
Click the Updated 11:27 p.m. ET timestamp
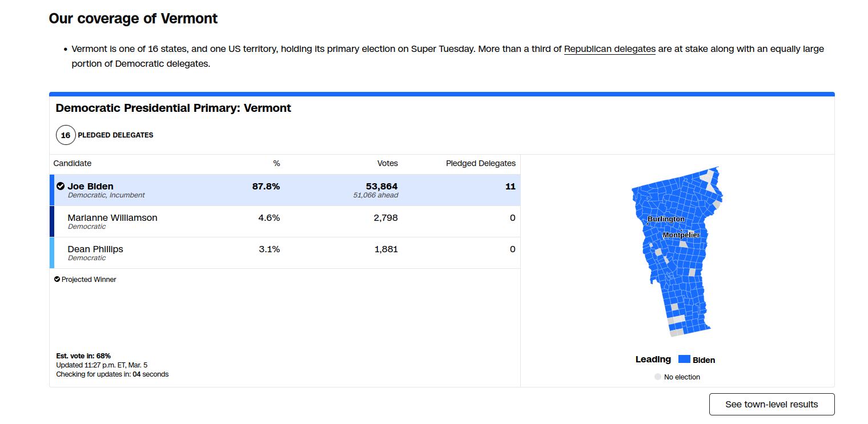click(102, 365)
